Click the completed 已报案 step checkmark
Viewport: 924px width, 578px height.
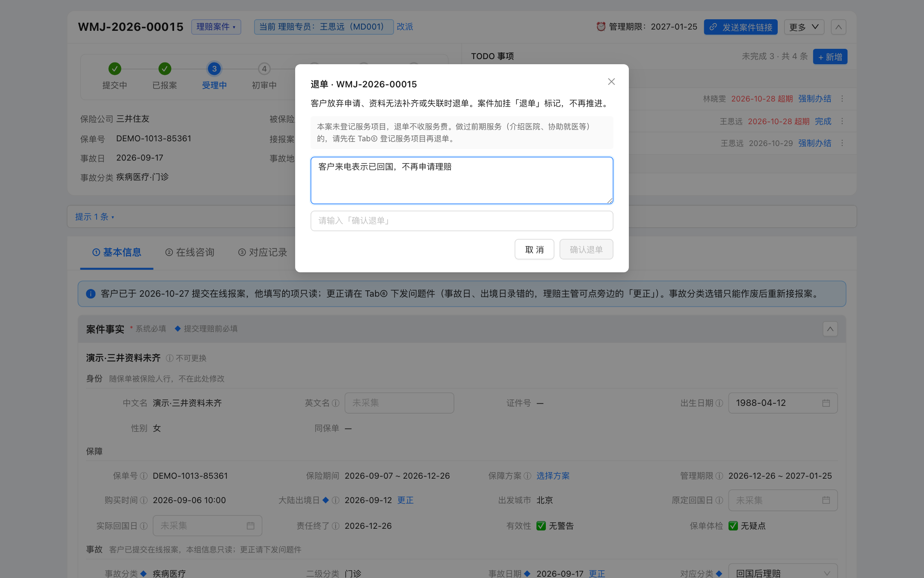click(x=165, y=69)
